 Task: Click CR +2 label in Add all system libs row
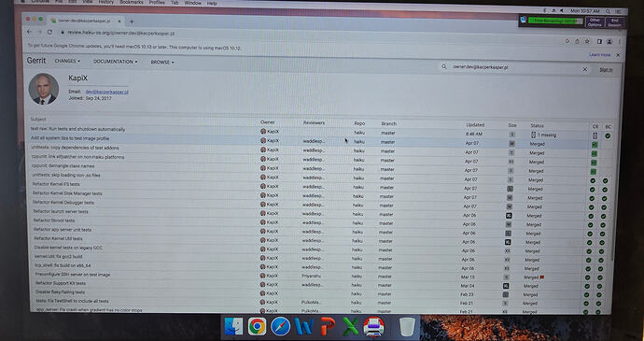[595, 145]
